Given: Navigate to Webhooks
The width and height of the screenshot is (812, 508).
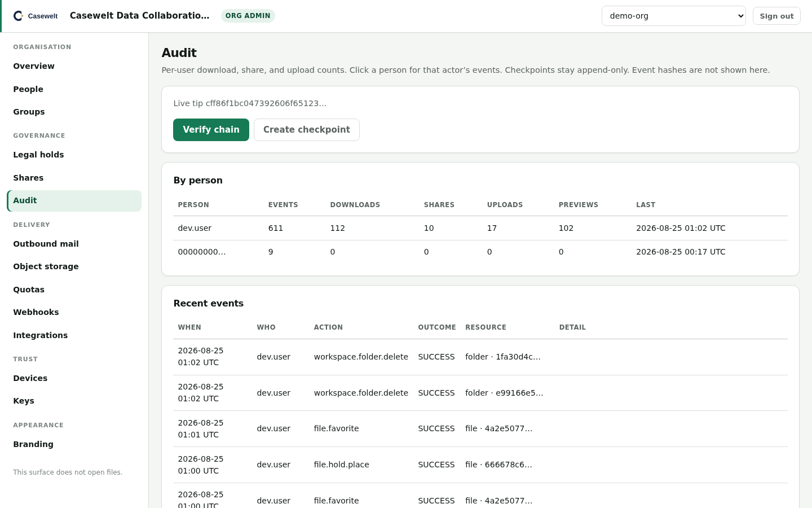Looking at the screenshot, I should [74, 312].
